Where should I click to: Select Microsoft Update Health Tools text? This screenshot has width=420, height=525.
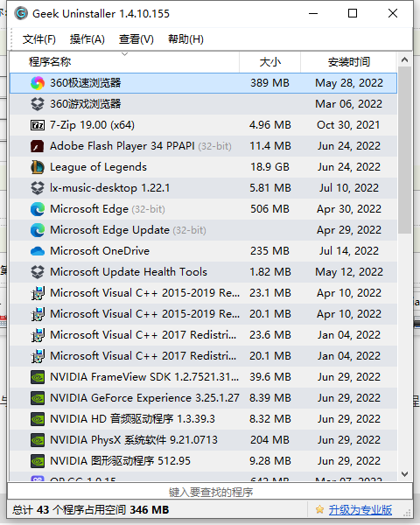pyautogui.click(x=129, y=272)
